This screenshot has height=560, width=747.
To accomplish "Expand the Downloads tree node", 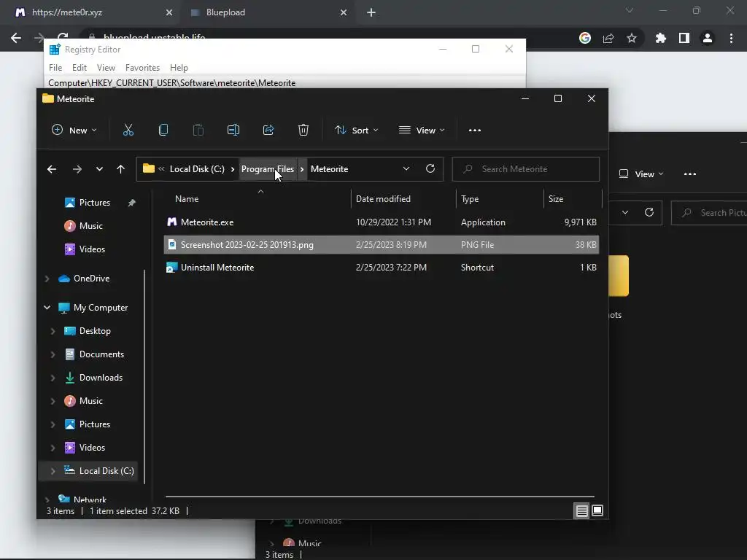I will coord(53,378).
